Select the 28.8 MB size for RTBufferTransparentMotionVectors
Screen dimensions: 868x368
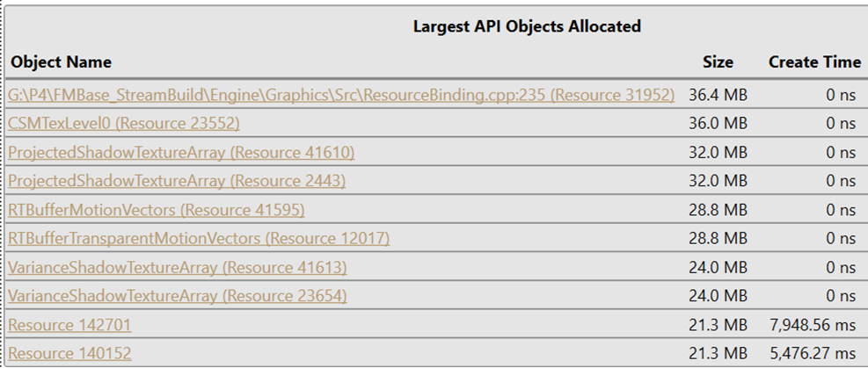pos(718,238)
